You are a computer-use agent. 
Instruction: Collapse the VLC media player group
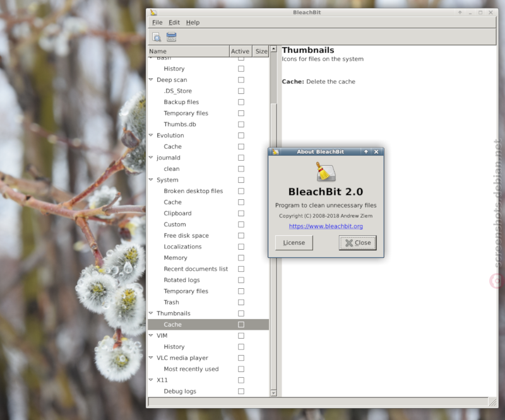point(151,358)
